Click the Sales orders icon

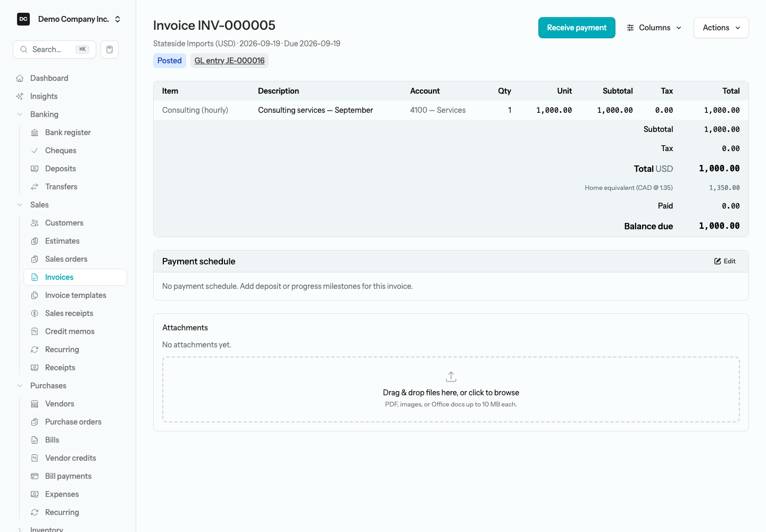tap(35, 259)
